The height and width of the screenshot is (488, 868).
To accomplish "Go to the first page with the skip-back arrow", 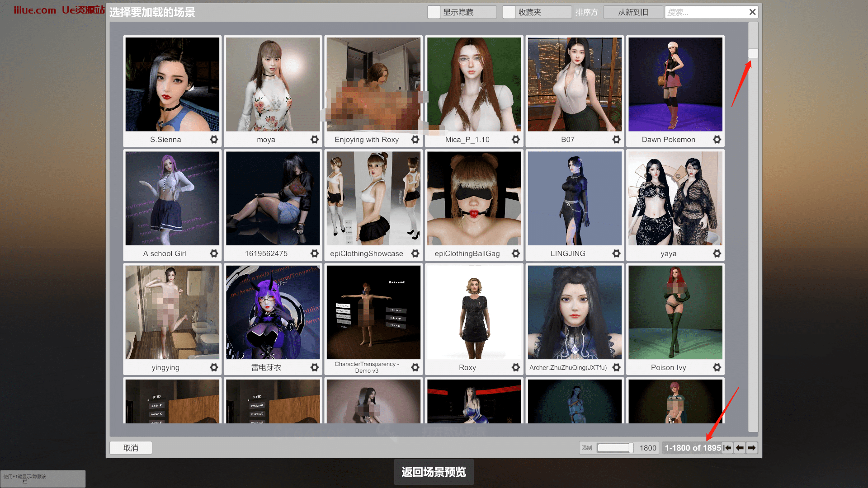I will coord(727,448).
